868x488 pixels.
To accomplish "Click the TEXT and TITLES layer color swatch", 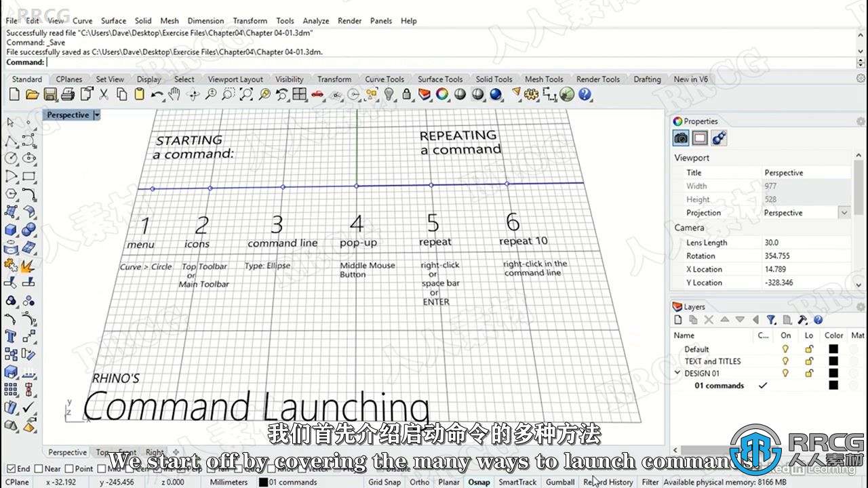I will coord(833,361).
